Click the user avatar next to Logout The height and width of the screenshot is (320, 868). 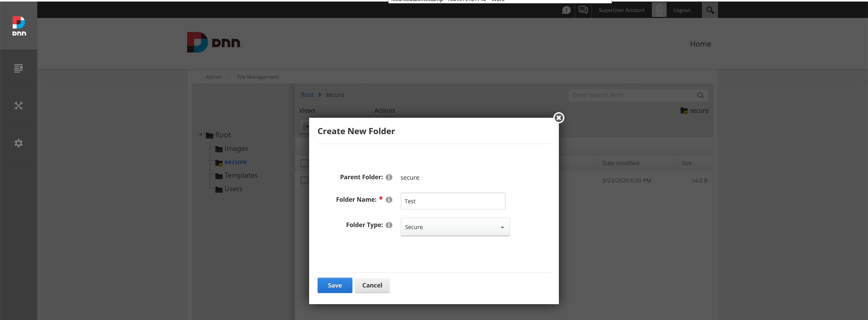click(x=659, y=10)
